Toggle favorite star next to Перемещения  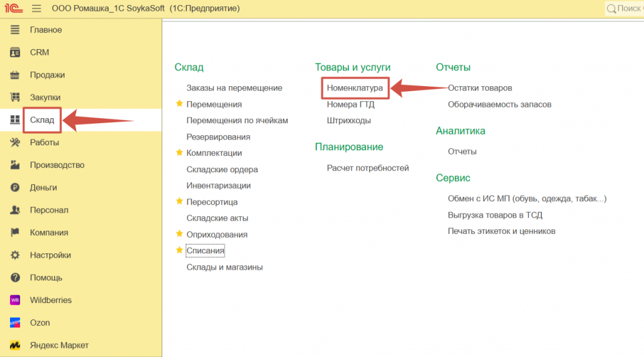(179, 104)
